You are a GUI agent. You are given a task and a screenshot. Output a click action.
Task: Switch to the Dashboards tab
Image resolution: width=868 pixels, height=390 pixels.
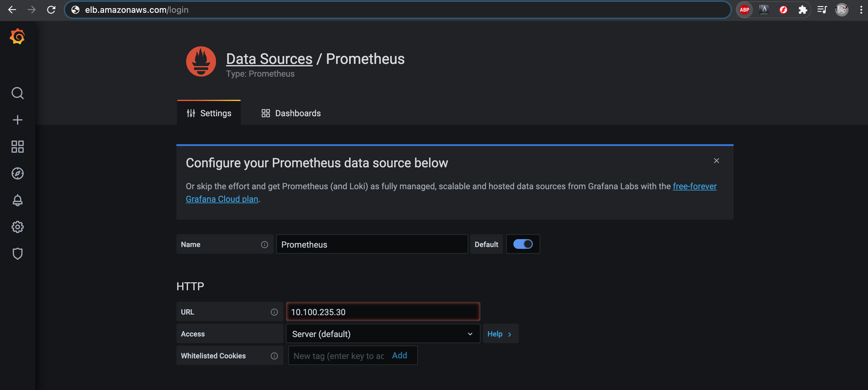tap(291, 113)
